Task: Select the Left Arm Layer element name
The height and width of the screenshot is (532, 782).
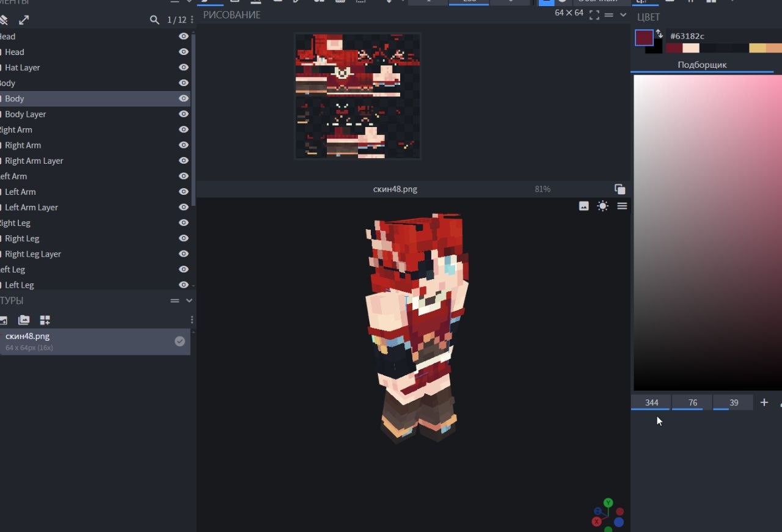Action: pyautogui.click(x=32, y=208)
